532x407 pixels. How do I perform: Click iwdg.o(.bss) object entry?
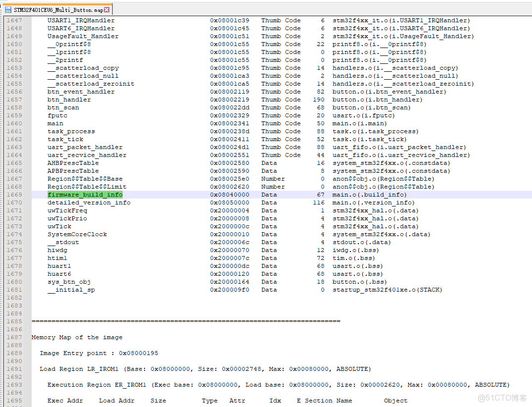click(x=355, y=250)
